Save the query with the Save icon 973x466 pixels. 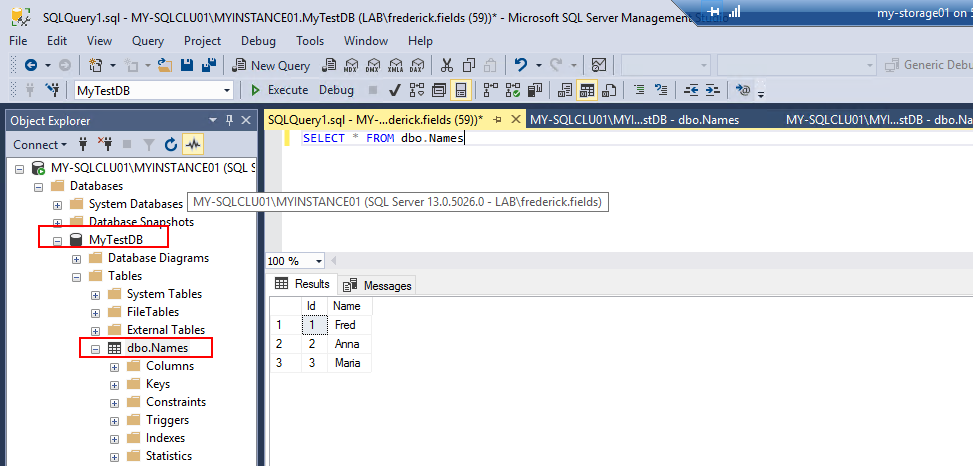pyautogui.click(x=186, y=65)
